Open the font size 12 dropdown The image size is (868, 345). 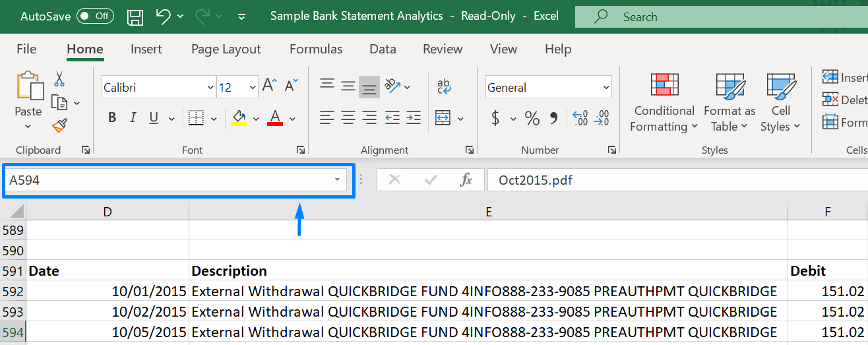(x=253, y=87)
